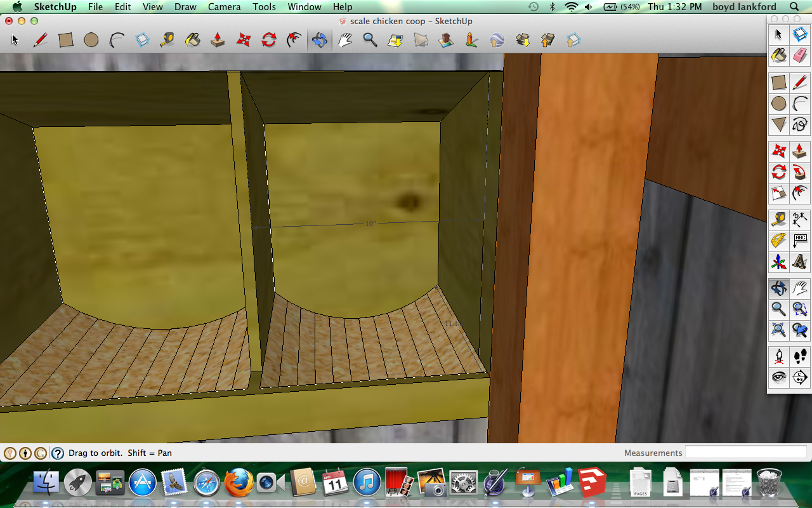
Task: Click the Get Models toolbar button
Action: 522,41
